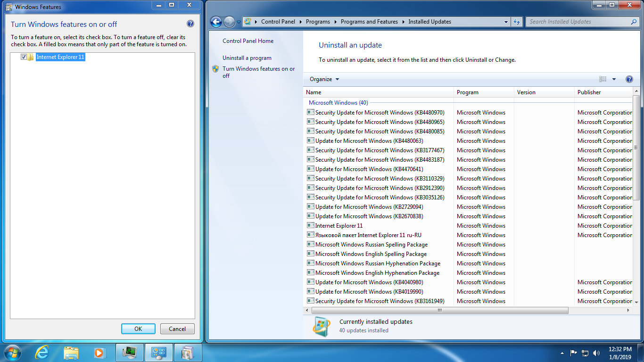Screen dimensions: 644x362
Task: Click the horizontal scrollbar right arrow
Action: 628,310
